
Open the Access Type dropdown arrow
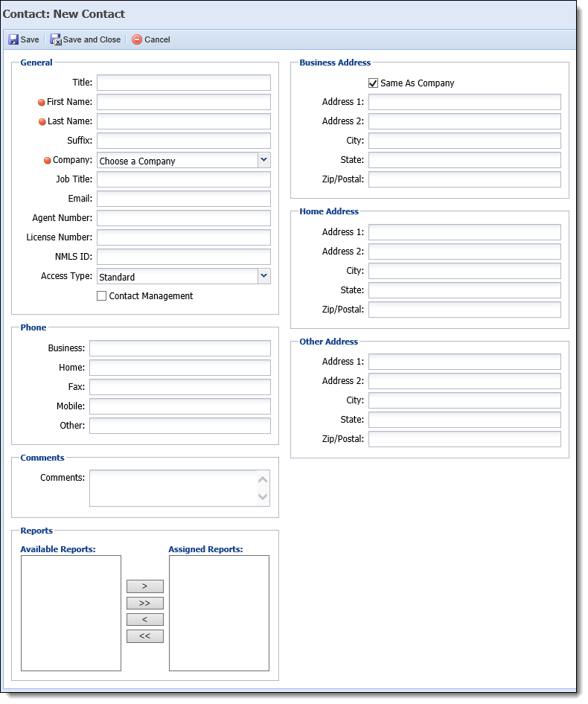[264, 276]
